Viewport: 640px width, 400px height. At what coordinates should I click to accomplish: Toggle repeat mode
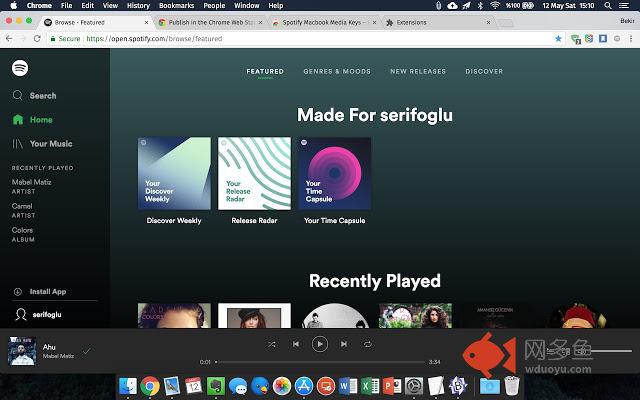368,344
